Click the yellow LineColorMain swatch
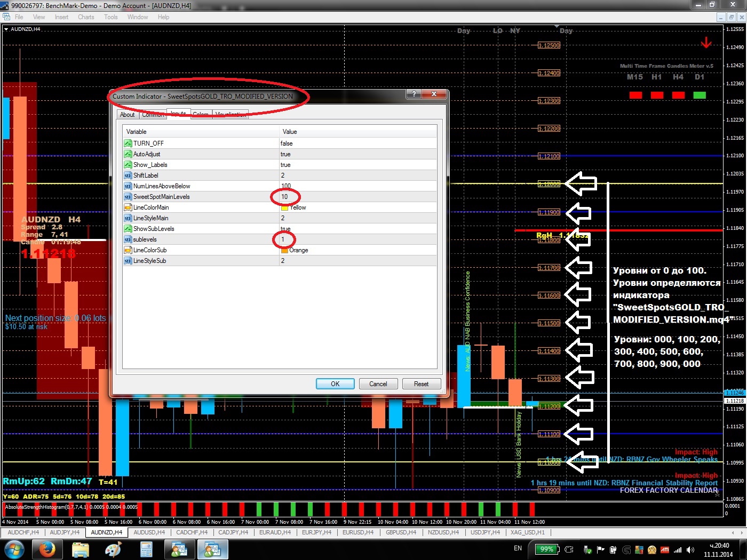This screenshot has height=560, width=747. 284,207
